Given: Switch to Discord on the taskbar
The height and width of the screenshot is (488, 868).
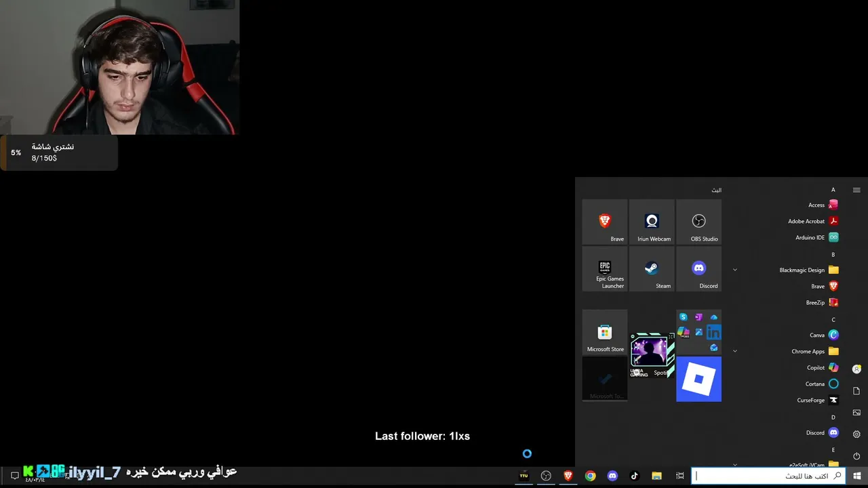Looking at the screenshot, I should pos(612,476).
